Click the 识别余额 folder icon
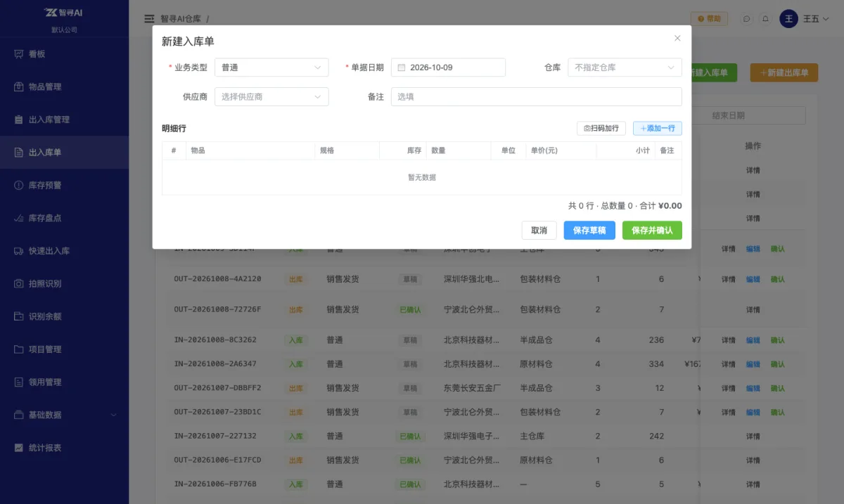The height and width of the screenshot is (504, 844). [19, 316]
